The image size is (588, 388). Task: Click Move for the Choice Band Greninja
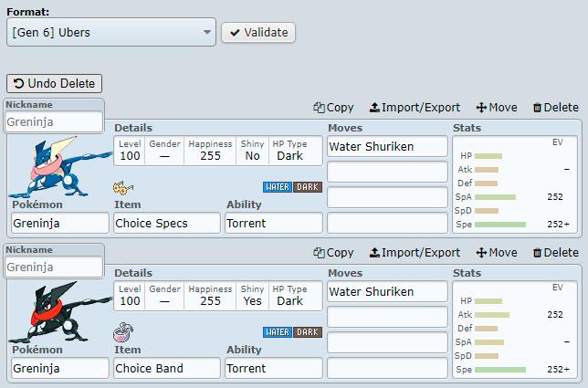coord(497,253)
